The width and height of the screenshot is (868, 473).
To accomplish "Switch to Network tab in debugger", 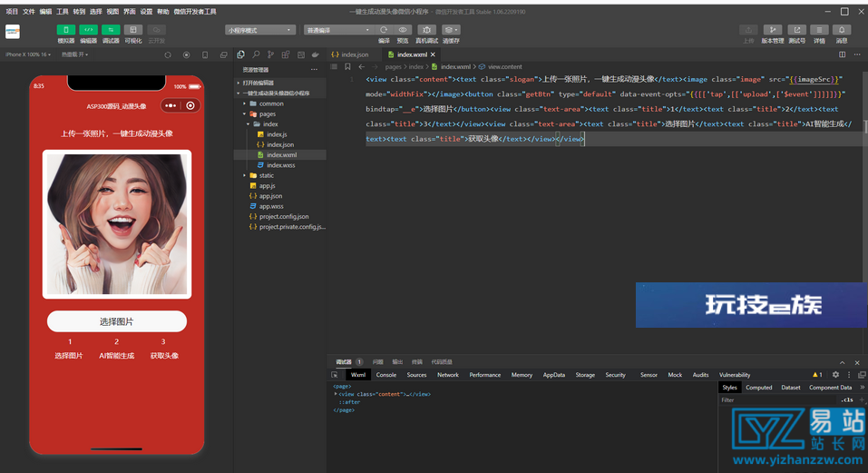I will [x=448, y=375].
